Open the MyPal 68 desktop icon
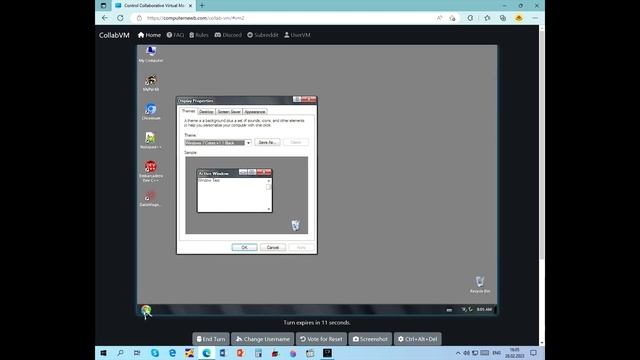The height and width of the screenshot is (360, 640). click(x=151, y=83)
